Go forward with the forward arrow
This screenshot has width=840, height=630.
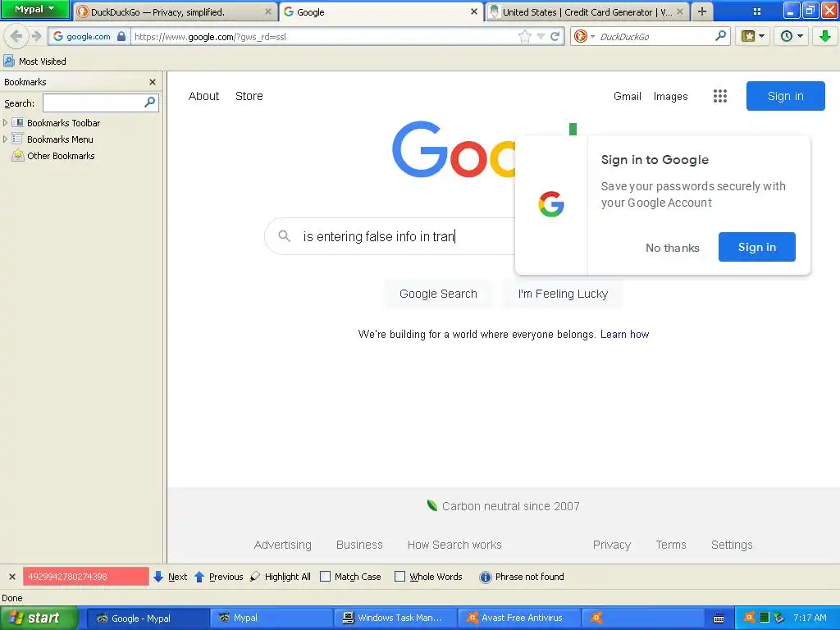[36, 36]
